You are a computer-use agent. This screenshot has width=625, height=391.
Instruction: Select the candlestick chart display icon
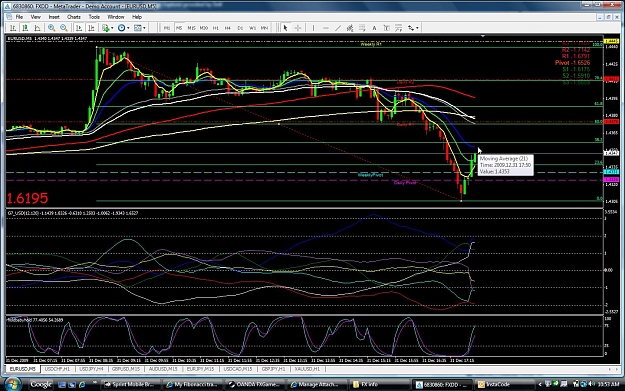coord(25,28)
